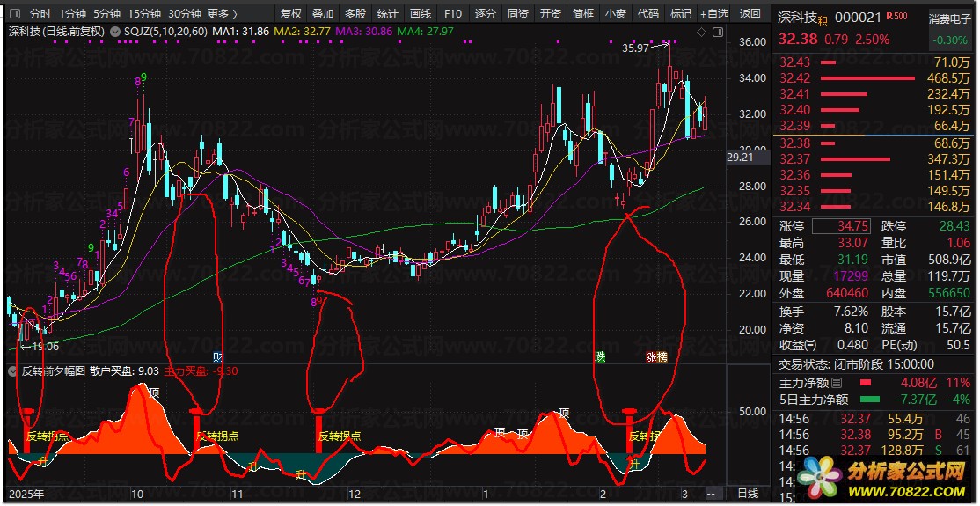
Task: Add stock via +自选 button
Action: [714, 14]
